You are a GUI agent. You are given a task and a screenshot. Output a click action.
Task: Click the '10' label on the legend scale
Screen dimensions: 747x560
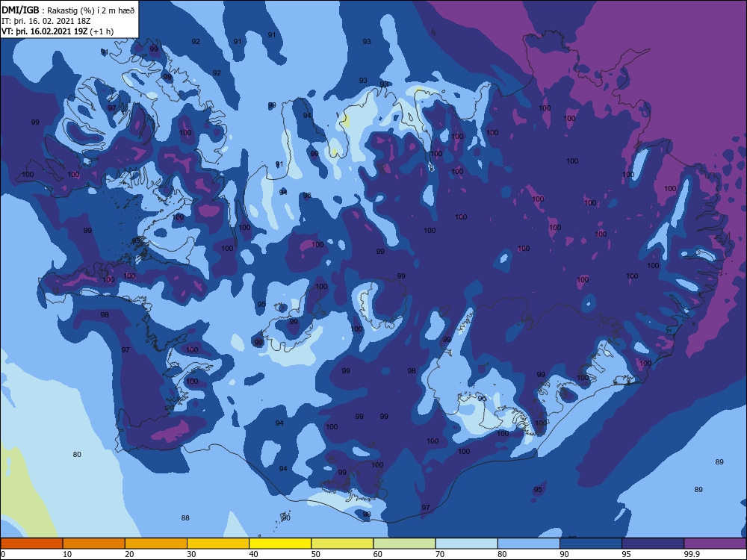67,554
